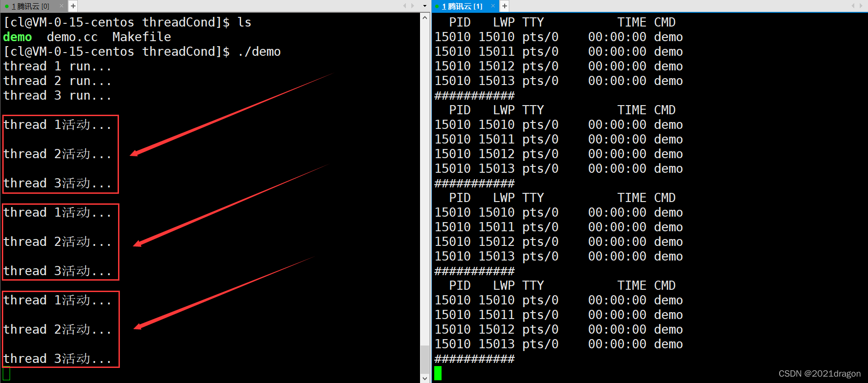Add new tab in left pane
Screen dimensions: 868x383
tap(73, 6)
